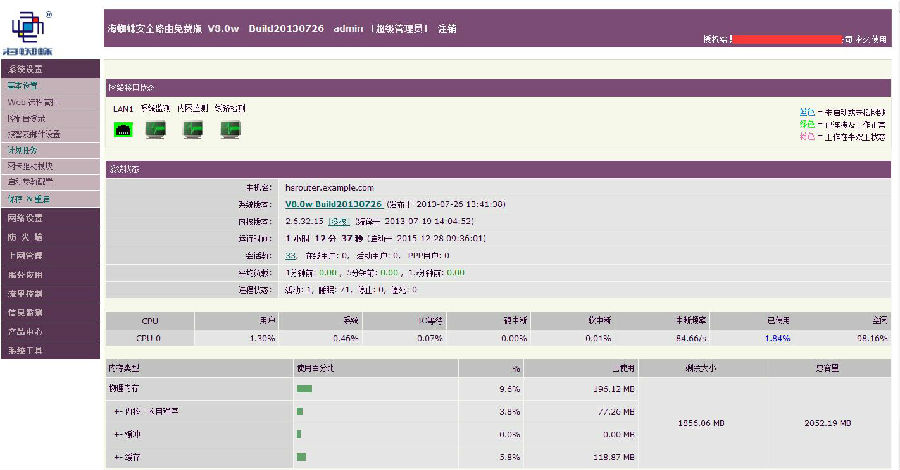This screenshot has width=900, height=470.
Task: Click the 9.5% memory usage bar
Action: (304, 389)
